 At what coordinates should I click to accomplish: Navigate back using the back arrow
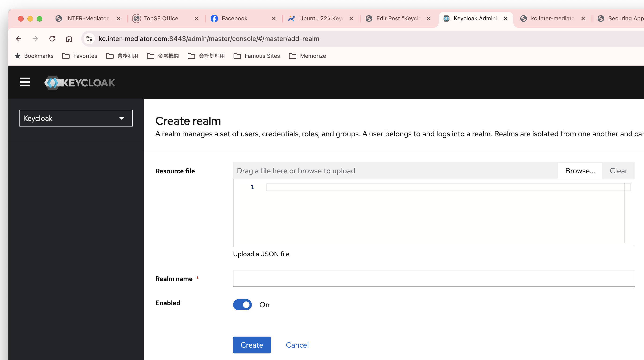(x=19, y=38)
